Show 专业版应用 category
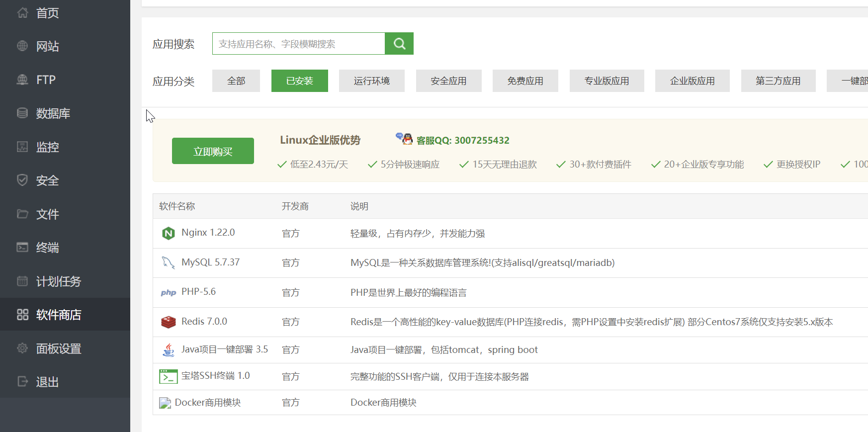868x432 pixels. click(607, 81)
